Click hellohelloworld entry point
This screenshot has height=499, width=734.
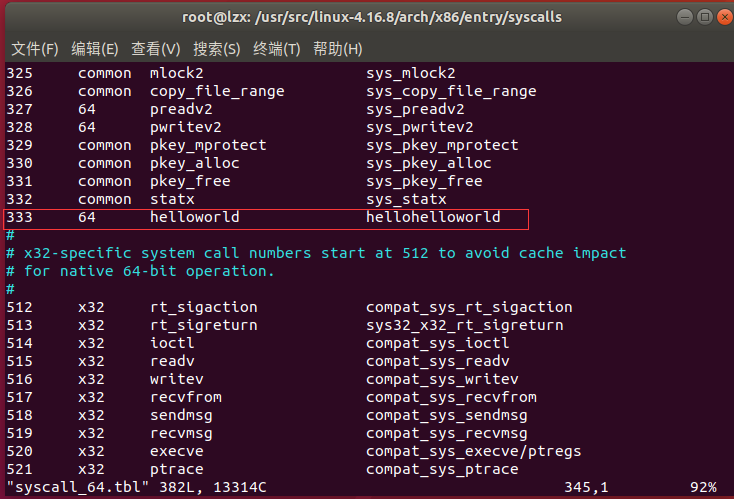click(x=433, y=217)
